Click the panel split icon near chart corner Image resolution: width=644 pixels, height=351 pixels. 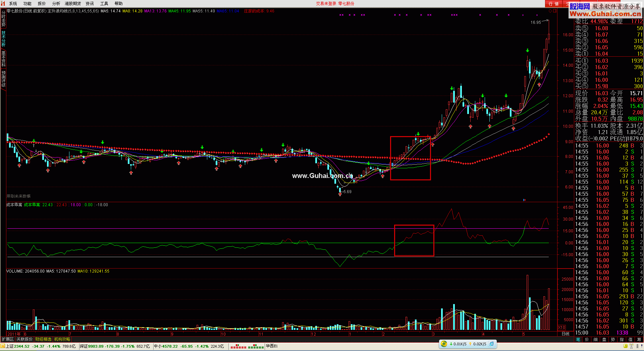(555, 11)
